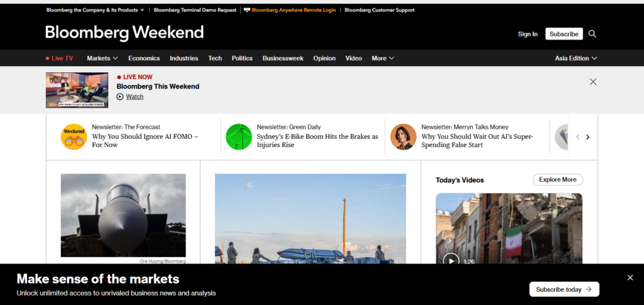Open the search magnifier icon

(592, 34)
